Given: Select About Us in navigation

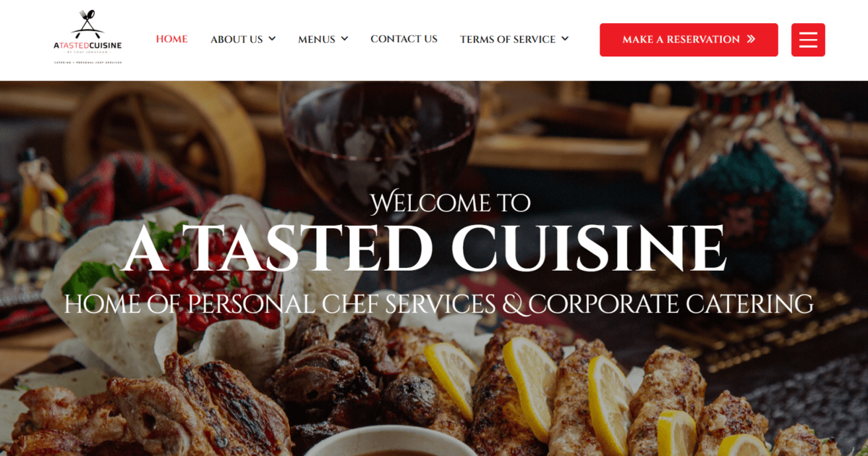Looking at the screenshot, I should point(237,39).
